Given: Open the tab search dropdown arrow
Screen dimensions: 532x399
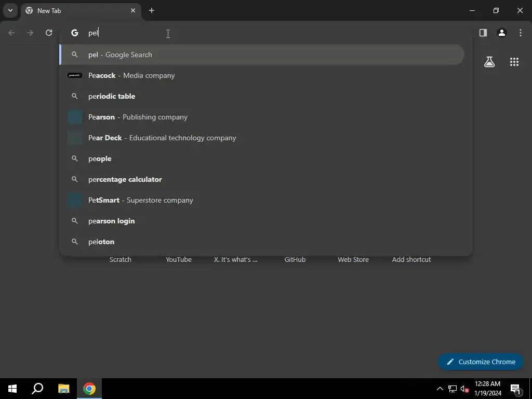Looking at the screenshot, I should point(10,10).
